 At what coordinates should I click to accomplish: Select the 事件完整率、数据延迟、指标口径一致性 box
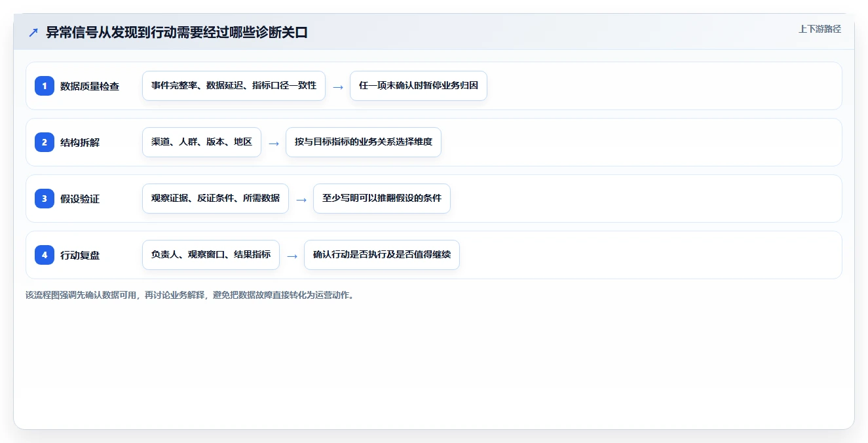(x=234, y=86)
